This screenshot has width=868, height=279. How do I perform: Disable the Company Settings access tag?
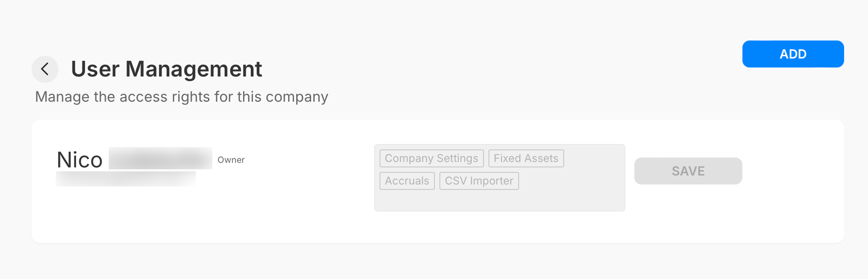[431, 158]
